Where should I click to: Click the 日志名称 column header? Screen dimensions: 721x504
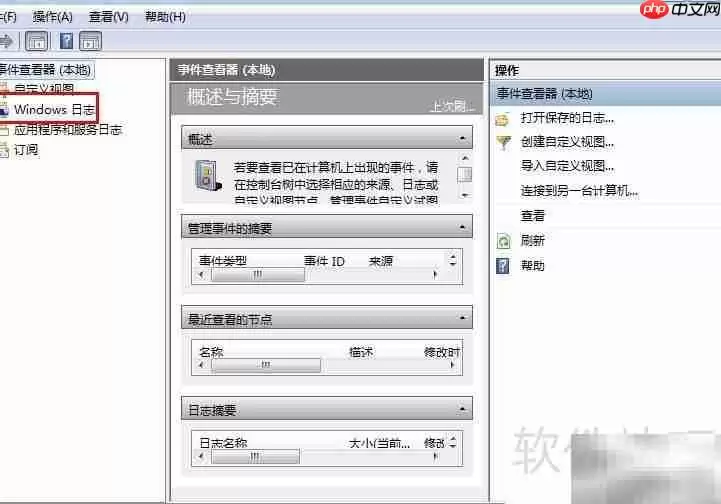click(x=223, y=443)
